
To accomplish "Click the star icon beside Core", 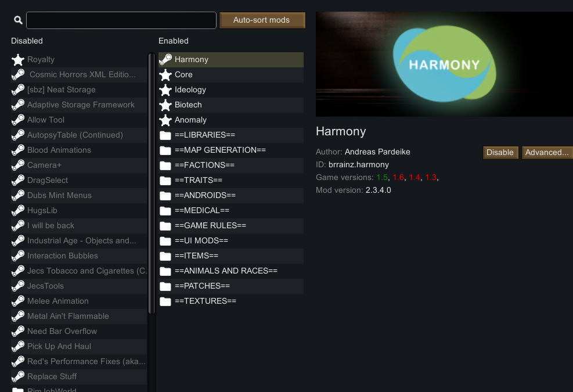I will point(165,74).
